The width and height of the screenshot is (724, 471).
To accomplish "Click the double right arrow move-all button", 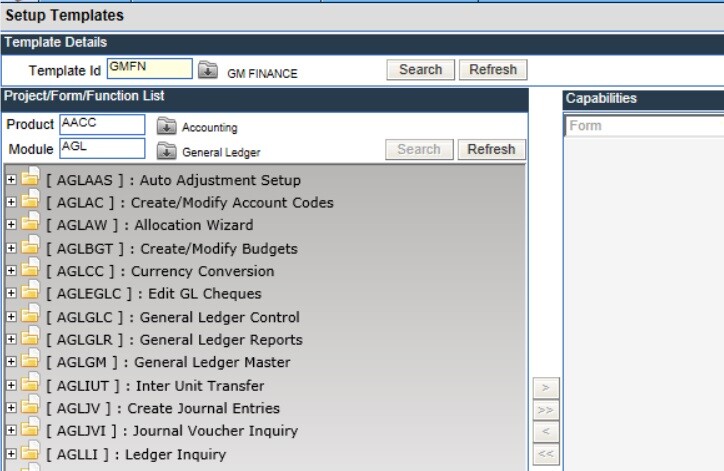I will [545, 410].
